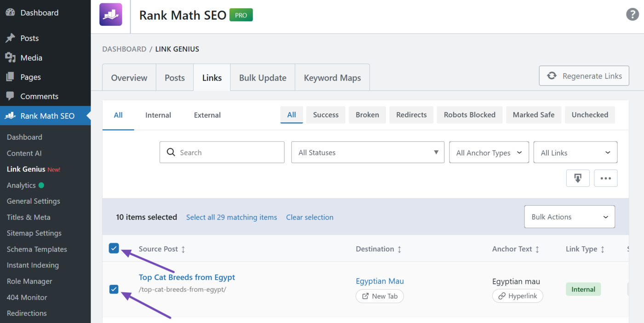This screenshot has width=644, height=323.
Task: Click the export/download icon above the links table
Action: pyautogui.click(x=578, y=178)
